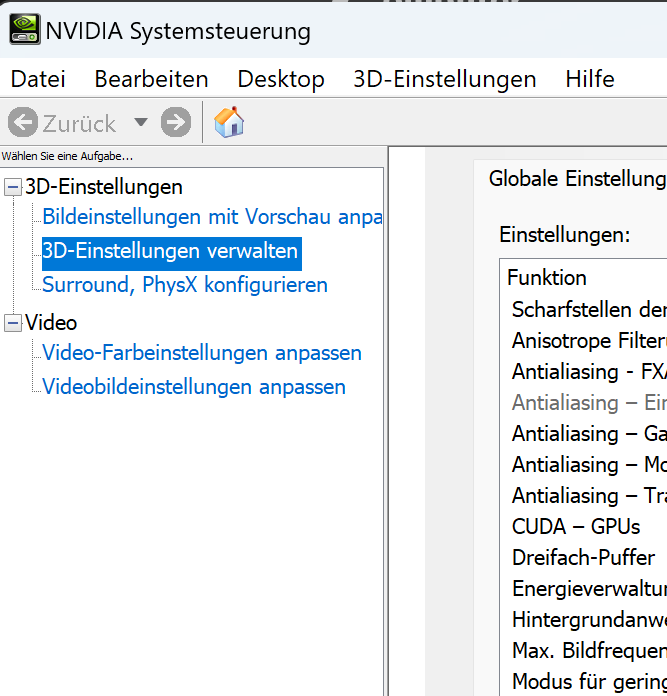The width and height of the screenshot is (667, 696).
Task: Open the Desktop menu
Action: (x=281, y=79)
